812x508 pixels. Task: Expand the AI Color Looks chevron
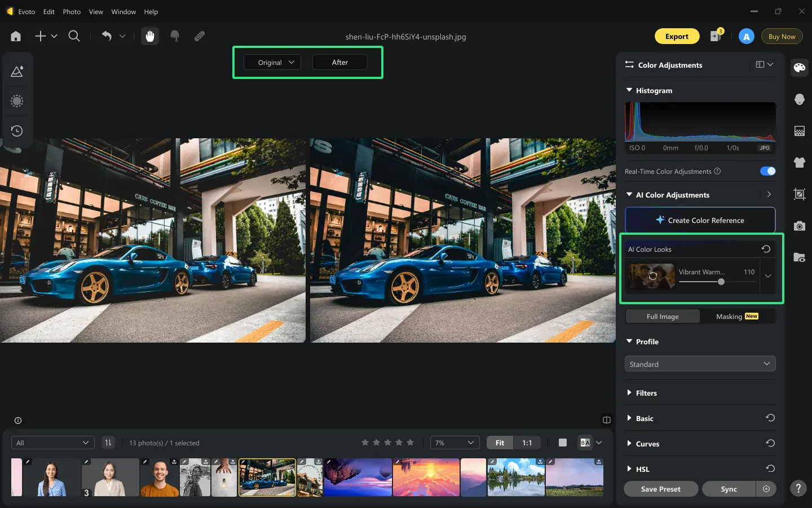pyautogui.click(x=767, y=276)
